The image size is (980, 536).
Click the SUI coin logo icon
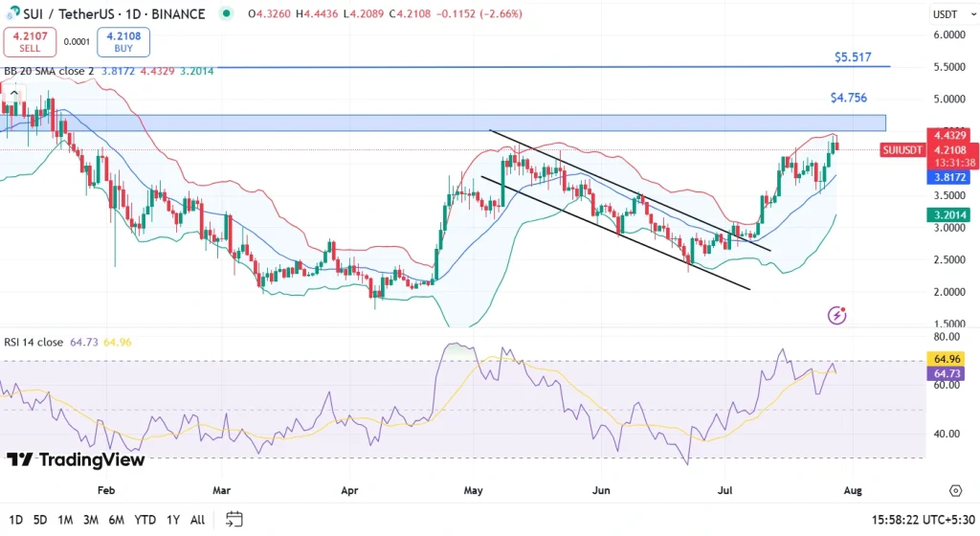(x=12, y=13)
